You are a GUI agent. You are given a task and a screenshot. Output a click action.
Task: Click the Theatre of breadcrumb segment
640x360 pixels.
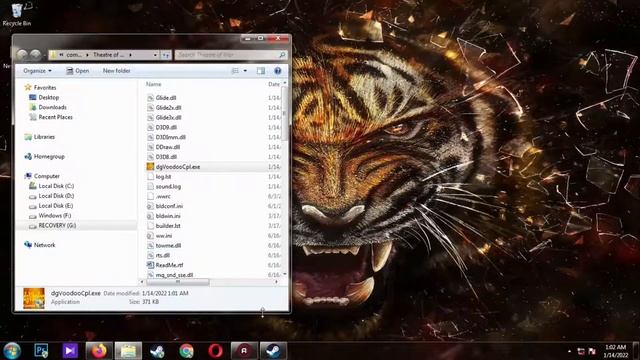pyautogui.click(x=108, y=55)
